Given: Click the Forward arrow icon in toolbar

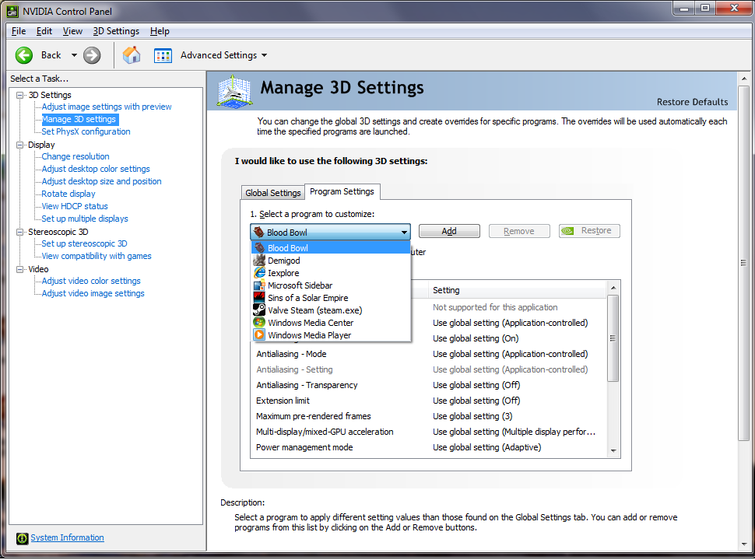Looking at the screenshot, I should [92, 55].
